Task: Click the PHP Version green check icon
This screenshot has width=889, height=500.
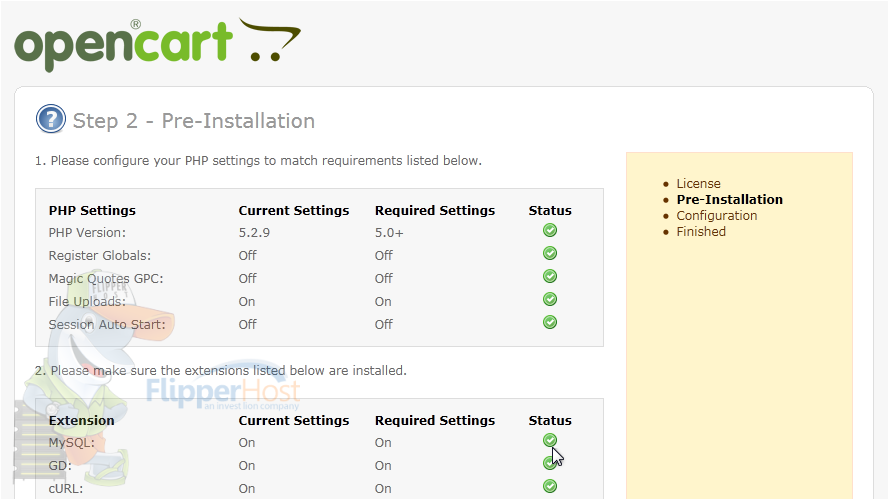Action: [x=550, y=230]
